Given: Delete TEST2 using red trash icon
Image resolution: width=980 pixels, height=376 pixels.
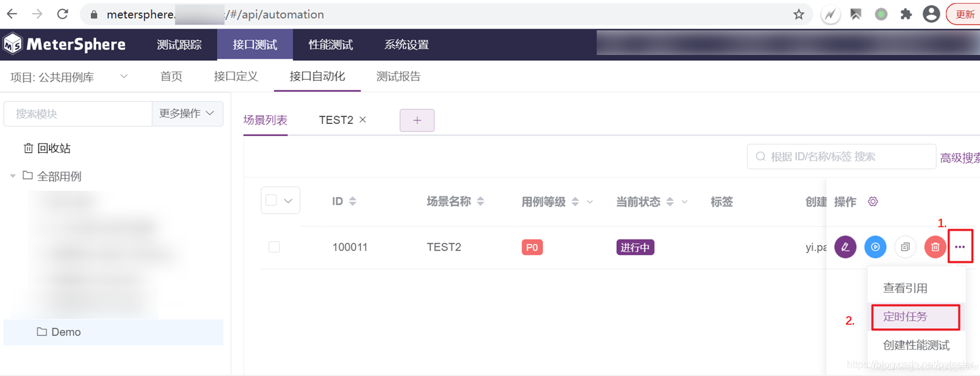Looking at the screenshot, I should (x=935, y=247).
